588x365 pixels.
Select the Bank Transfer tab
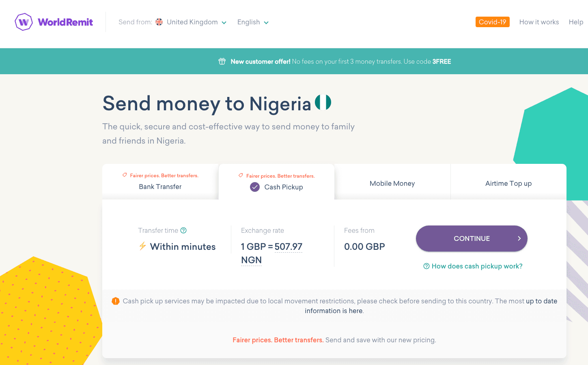(x=160, y=187)
